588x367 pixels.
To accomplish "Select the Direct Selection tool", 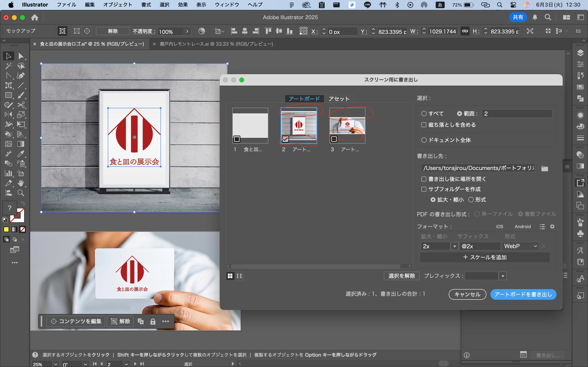I will point(21,56).
